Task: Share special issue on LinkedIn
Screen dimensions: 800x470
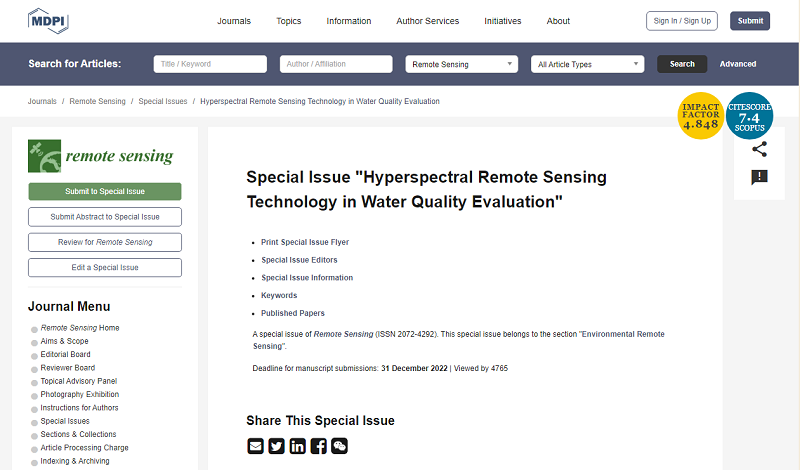Action: pyautogui.click(x=297, y=446)
